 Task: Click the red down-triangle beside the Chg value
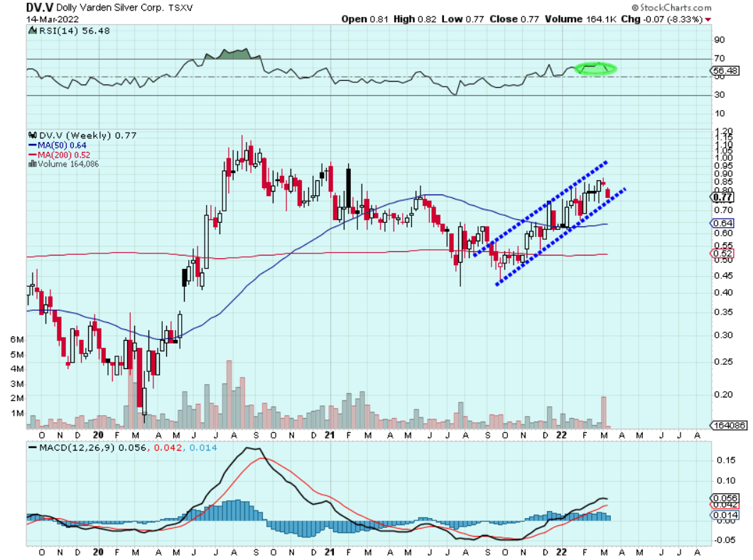pyautogui.click(x=708, y=20)
